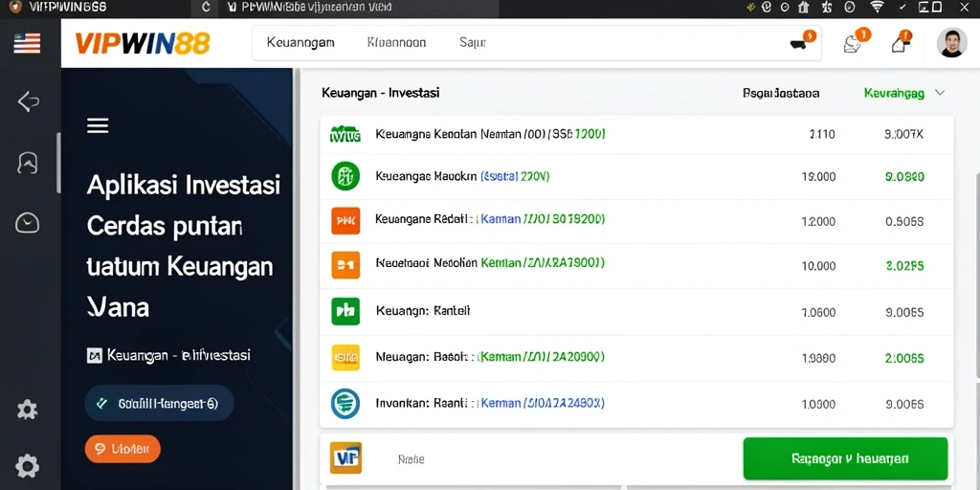Click the yellow icon beside Neuagan: Basoh
This screenshot has height=490, width=980.
345,358
